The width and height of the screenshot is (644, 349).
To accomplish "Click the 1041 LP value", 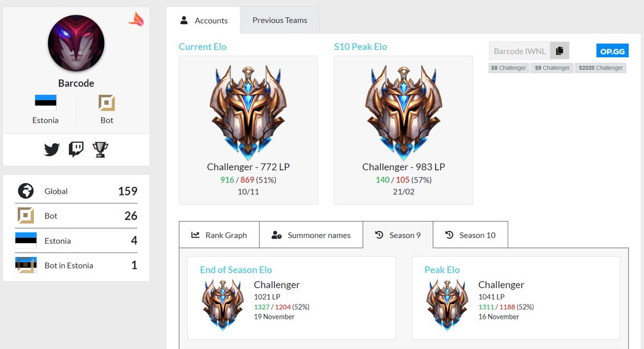I will click(x=492, y=296).
